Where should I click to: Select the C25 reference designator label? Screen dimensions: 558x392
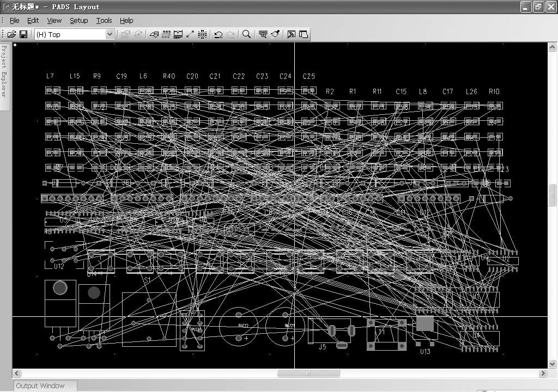[308, 76]
